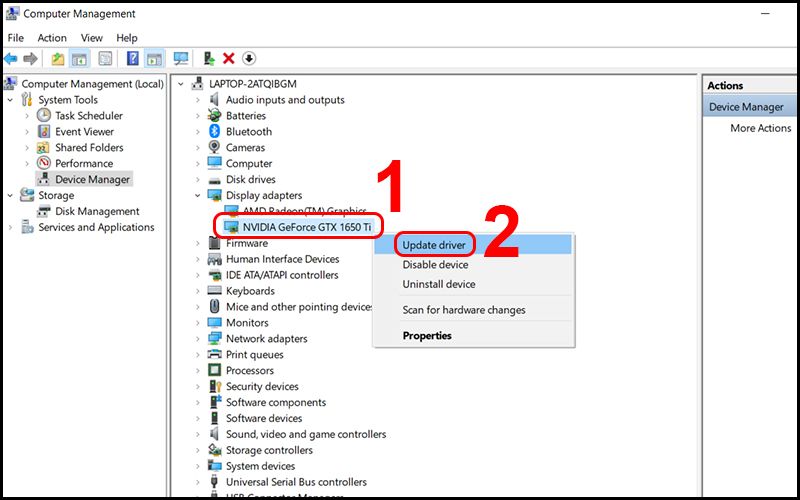Click the Properties toolbar icon
The height and width of the screenshot is (500, 800).
[105, 59]
